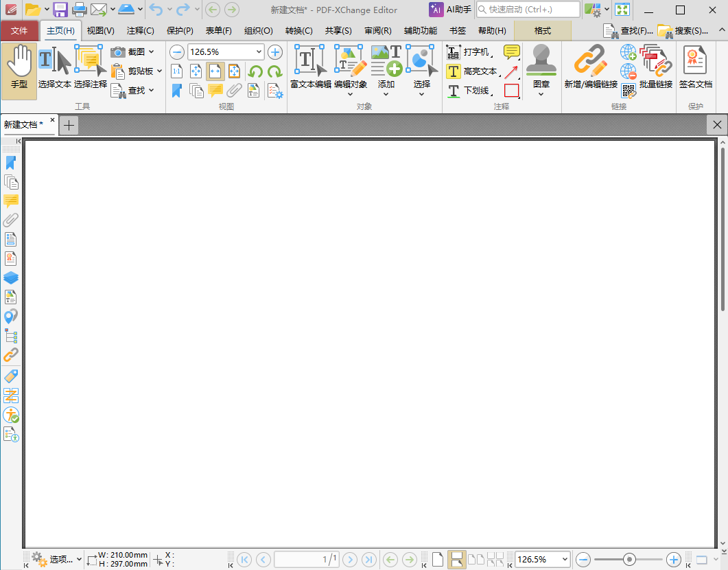Click the Typewriter tool (打字机)
This screenshot has width=728, height=570.
[469, 52]
